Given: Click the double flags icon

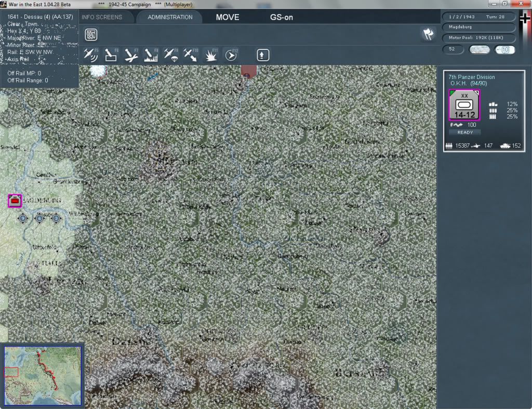Looking at the screenshot, I should pos(428,34).
